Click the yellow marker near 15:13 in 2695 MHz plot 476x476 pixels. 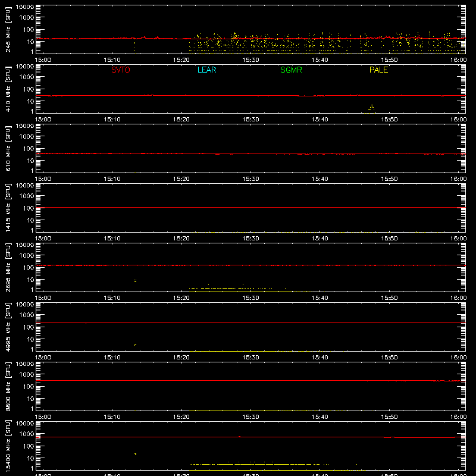click(x=135, y=281)
